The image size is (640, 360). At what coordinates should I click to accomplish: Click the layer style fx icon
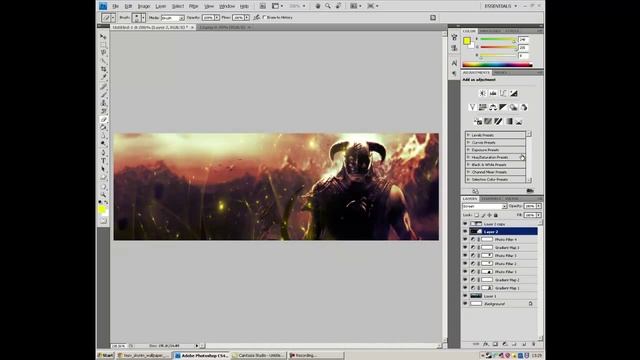486,344
